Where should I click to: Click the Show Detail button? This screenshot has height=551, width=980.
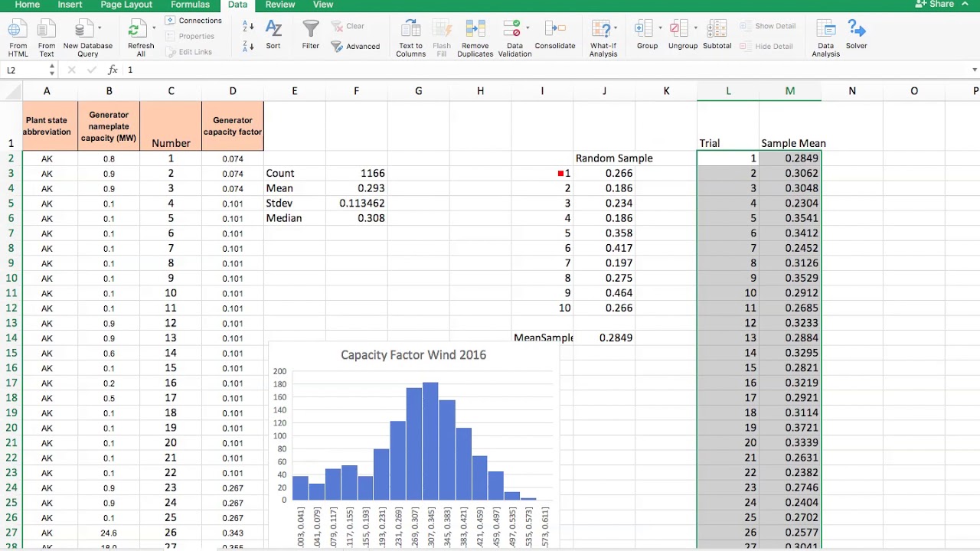click(768, 26)
